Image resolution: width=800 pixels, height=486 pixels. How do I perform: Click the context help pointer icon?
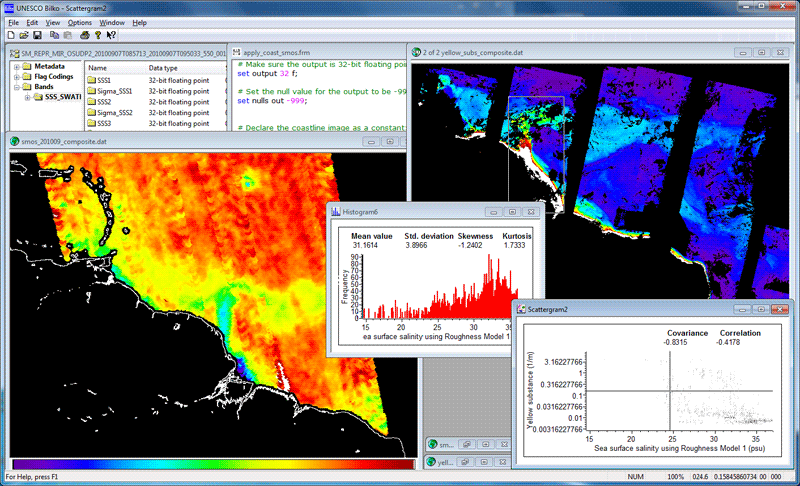click(x=111, y=35)
